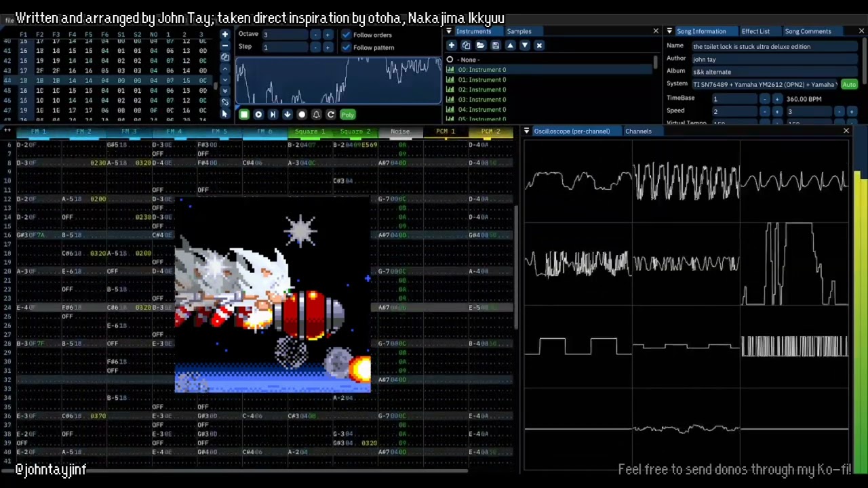Viewport: 868px width, 488px height.
Task: Select instrument 01: Instrument 0
Action: 549,79
